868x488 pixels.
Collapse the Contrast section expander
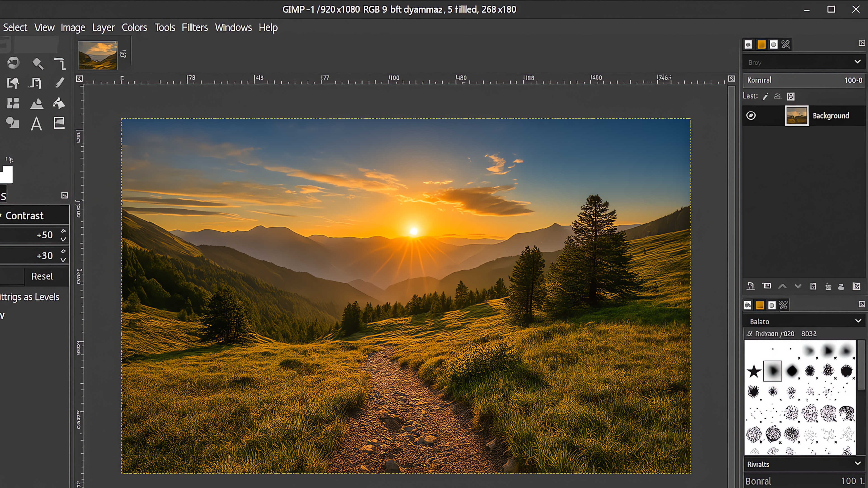(1, 216)
